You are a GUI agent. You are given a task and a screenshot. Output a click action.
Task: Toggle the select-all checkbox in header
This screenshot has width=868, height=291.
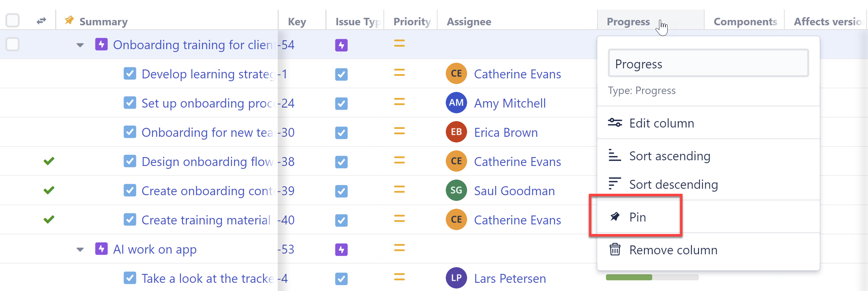point(12,20)
